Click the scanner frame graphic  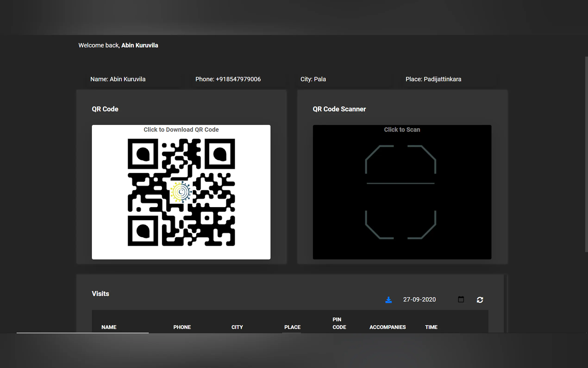400,192
